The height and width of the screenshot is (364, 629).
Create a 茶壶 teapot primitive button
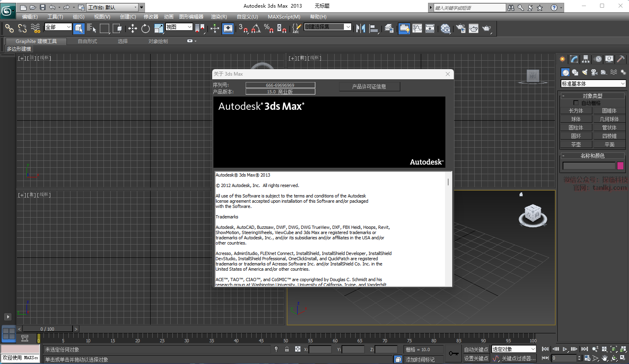point(576,144)
